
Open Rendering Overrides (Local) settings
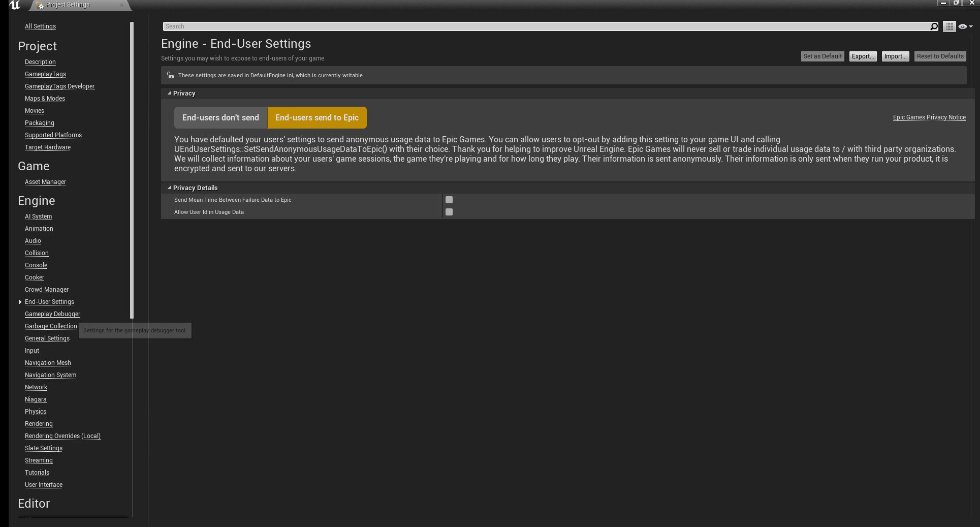tap(62, 436)
